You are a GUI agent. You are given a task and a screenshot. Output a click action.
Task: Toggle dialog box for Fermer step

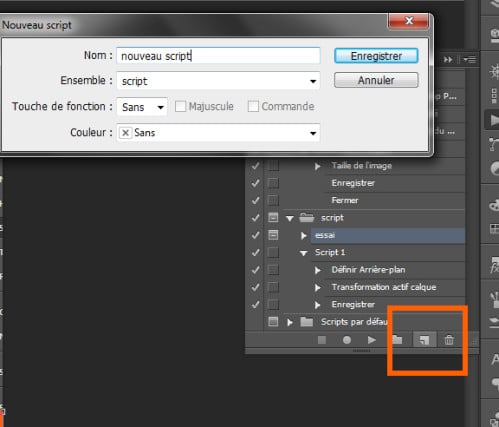[273, 200]
